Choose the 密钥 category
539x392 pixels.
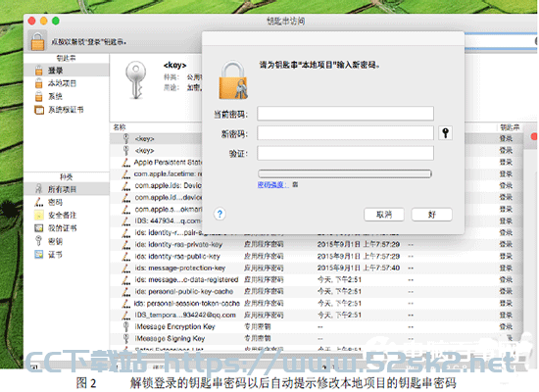pyautogui.click(x=67, y=241)
